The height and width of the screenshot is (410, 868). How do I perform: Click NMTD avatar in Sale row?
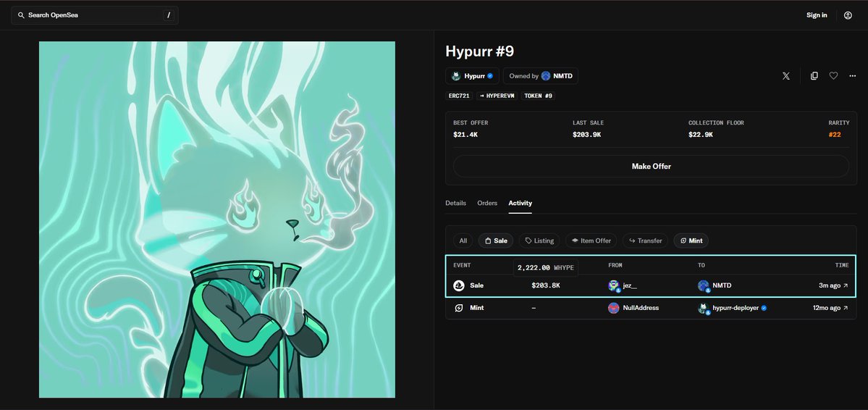point(704,286)
